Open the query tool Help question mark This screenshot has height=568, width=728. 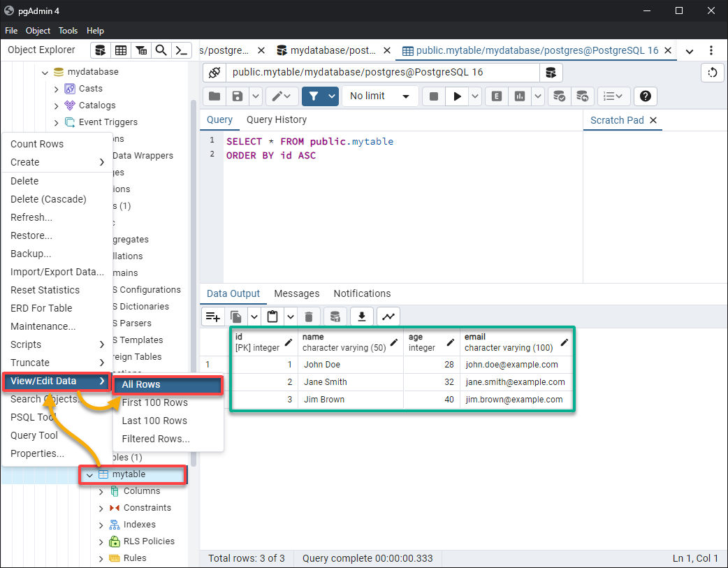click(x=646, y=96)
